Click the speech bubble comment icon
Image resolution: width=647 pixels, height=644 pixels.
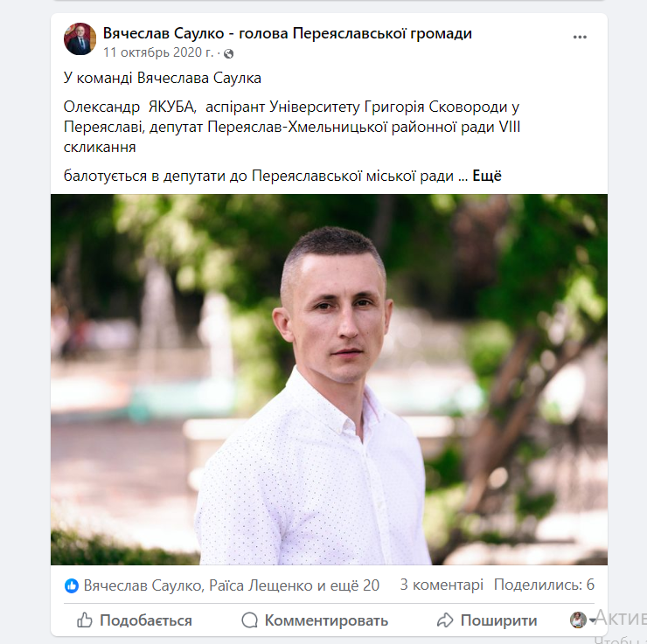[x=250, y=620]
